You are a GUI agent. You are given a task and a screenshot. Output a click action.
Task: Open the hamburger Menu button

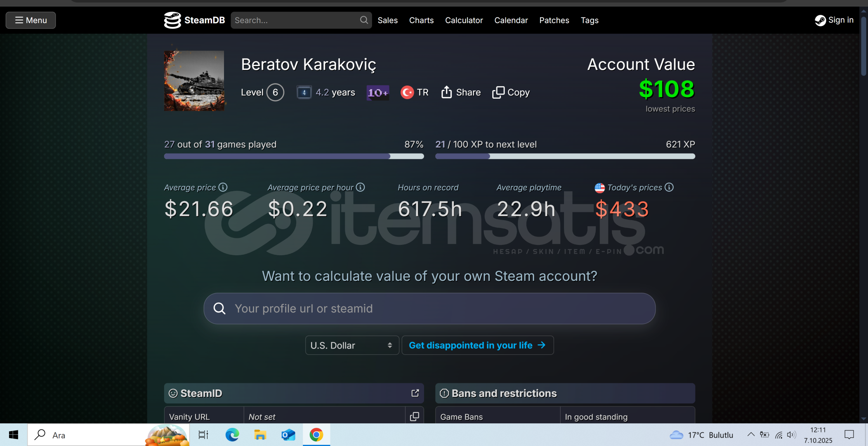(x=31, y=20)
